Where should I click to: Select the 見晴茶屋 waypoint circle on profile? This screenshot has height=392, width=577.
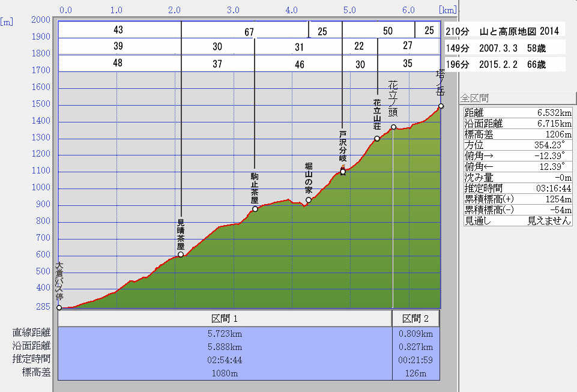pos(181,255)
